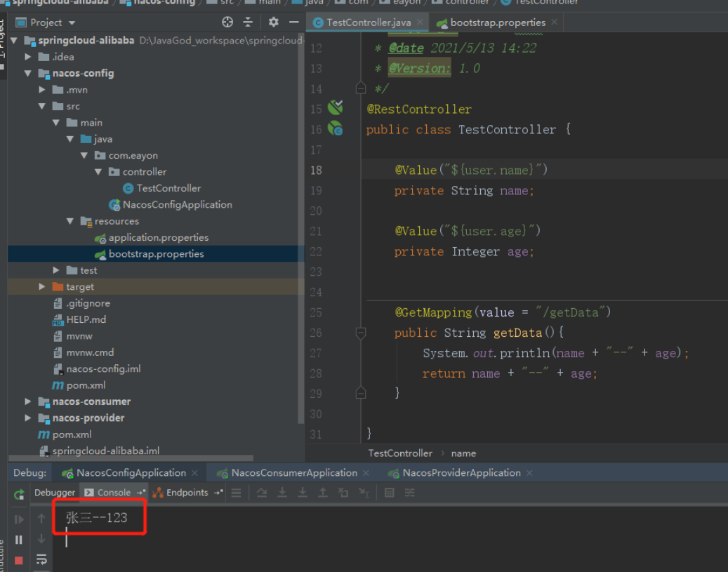This screenshot has height=572, width=728.
Task: Click the Project panel horizontal scrollbar
Action: coord(131,458)
